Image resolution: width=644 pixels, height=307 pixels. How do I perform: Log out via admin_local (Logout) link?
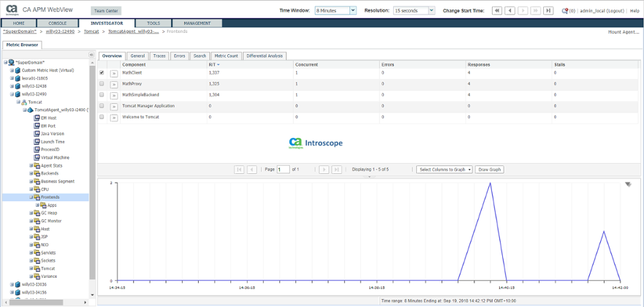click(602, 11)
